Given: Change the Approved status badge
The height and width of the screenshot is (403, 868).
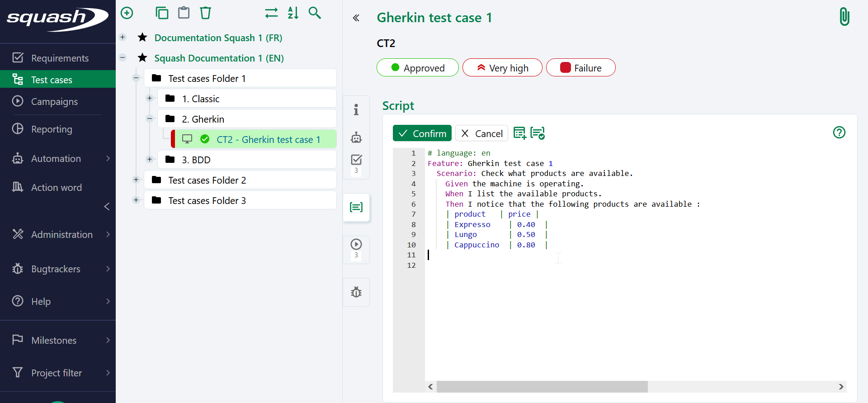Looking at the screenshot, I should click(417, 68).
